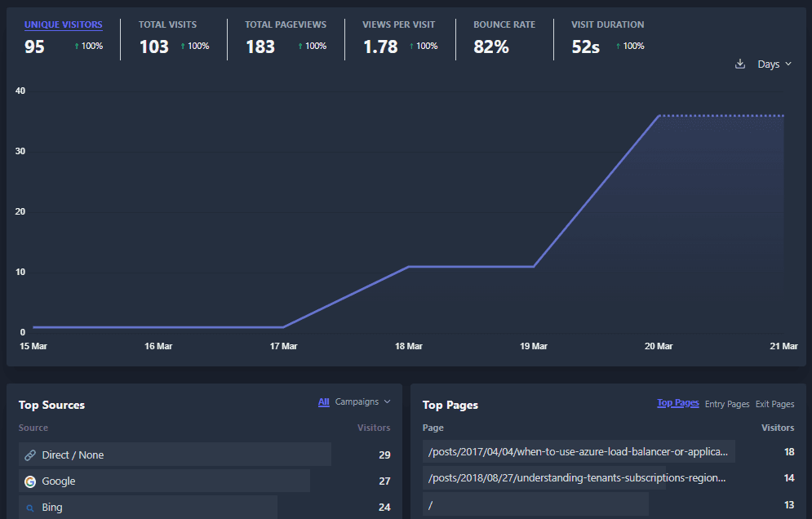Select the Unique Visitors metric

coord(63,24)
